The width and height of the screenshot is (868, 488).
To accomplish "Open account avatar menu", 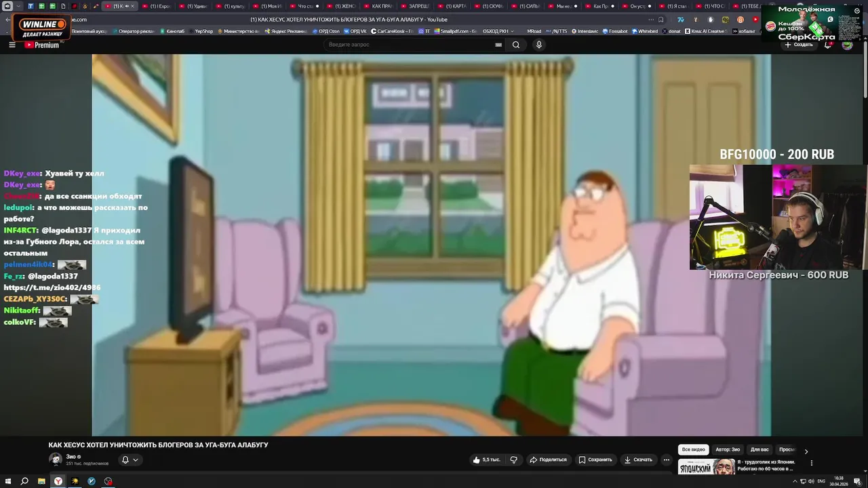I will coord(847,45).
